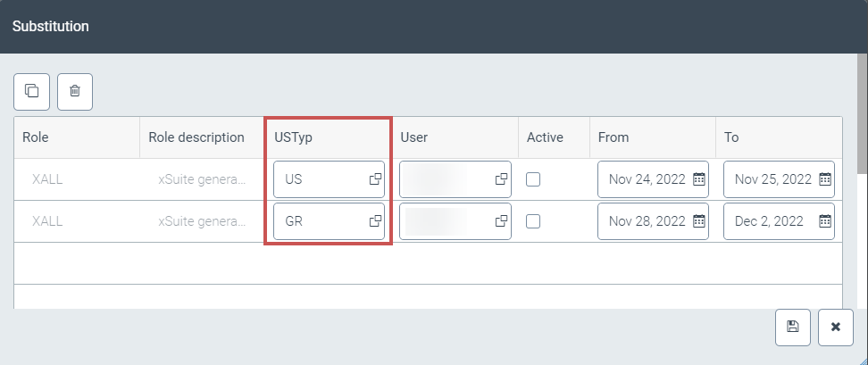Click the From column header
Image resolution: width=868 pixels, height=365 pixels.
tap(613, 137)
